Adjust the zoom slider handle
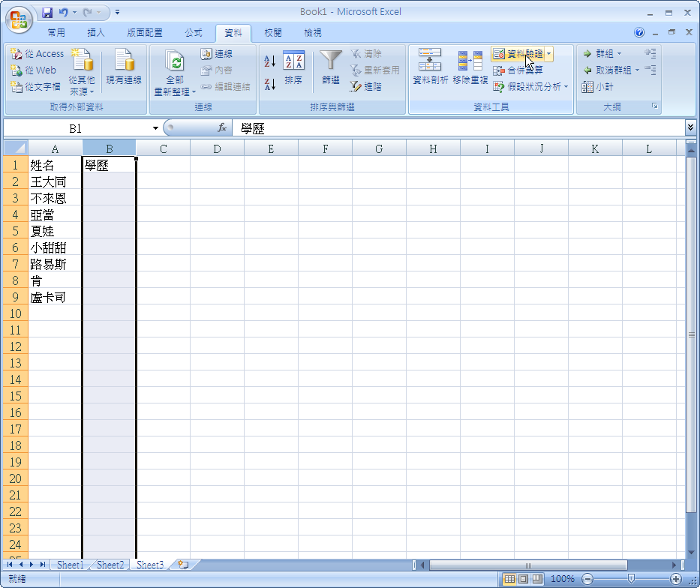This screenshot has height=588, width=700. tap(631, 579)
